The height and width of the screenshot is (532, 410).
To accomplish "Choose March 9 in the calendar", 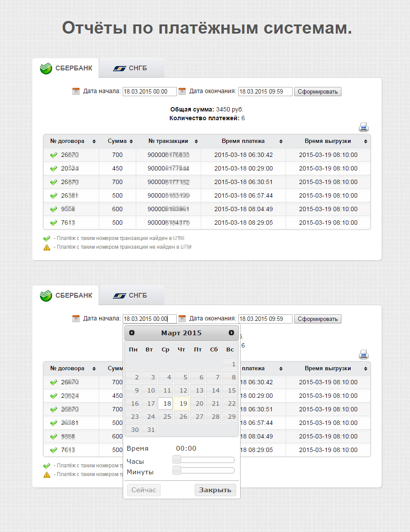I will pyautogui.click(x=133, y=390).
